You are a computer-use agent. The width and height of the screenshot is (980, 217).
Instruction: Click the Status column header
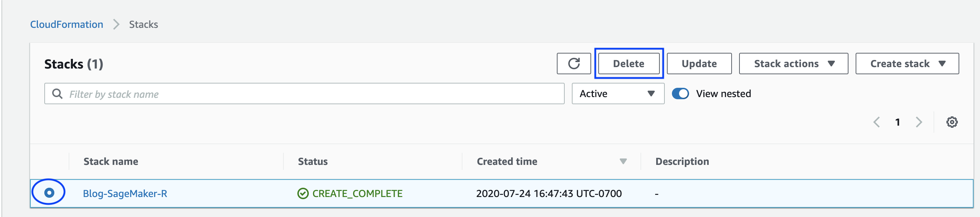click(313, 162)
